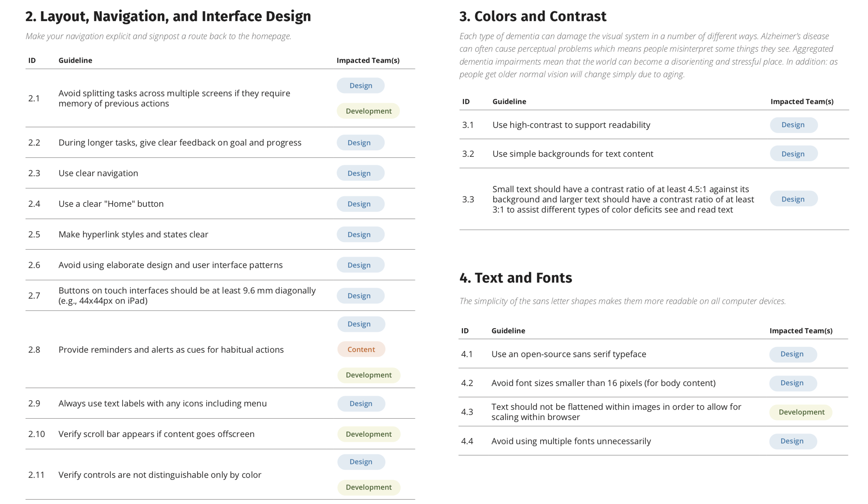Click the Design tag for guideline 2.1
The height and width of the screenshot is (504, 868).
[360, 85]
